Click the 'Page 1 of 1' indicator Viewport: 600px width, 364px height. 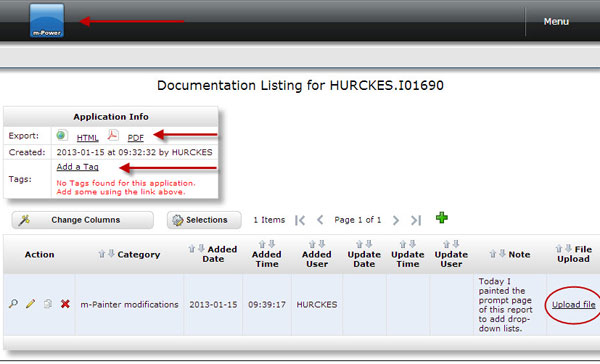(x=358, y=220)
